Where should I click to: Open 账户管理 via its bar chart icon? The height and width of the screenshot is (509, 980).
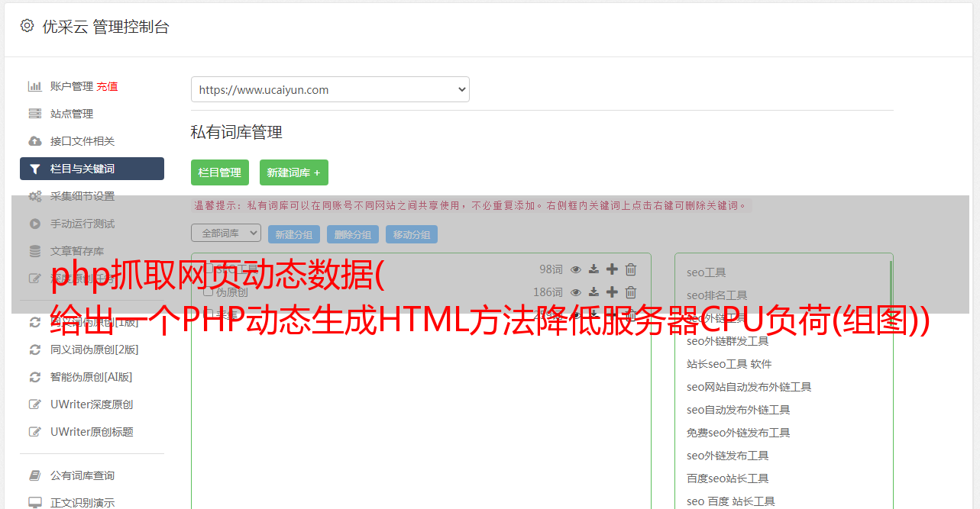(34, 86)
